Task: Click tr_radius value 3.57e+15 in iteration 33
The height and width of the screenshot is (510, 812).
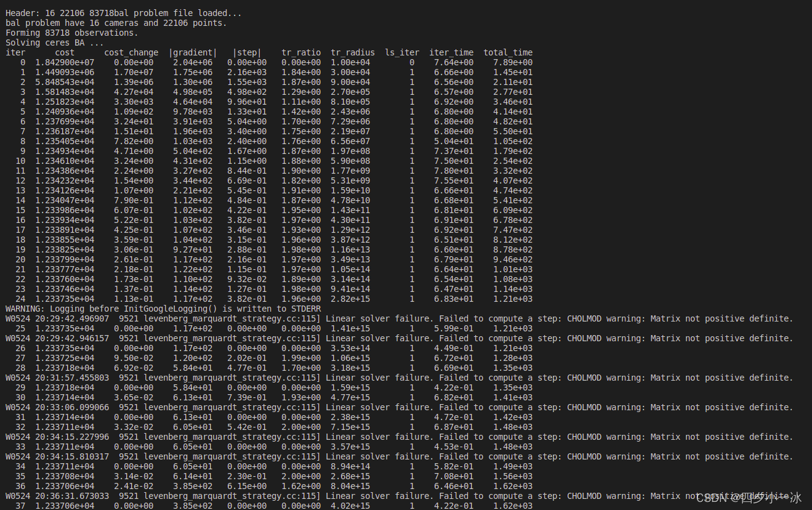Action: click(350, 447)
